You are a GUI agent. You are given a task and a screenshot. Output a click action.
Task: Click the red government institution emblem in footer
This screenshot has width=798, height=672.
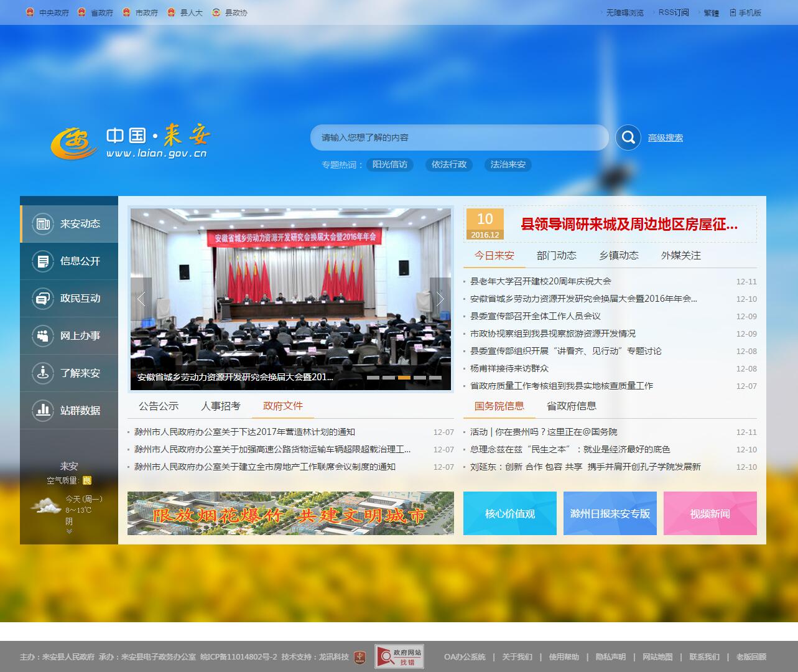click(360, 657)
